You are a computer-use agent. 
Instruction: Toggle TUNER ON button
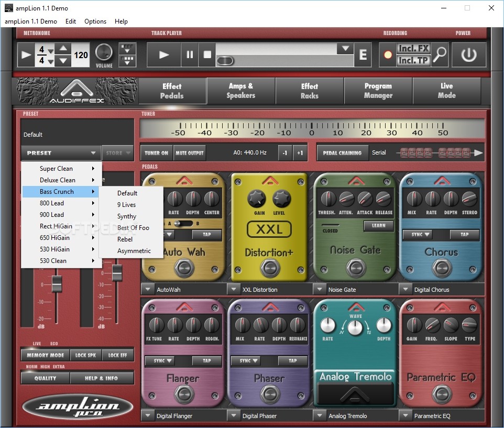tap(157, 153)
